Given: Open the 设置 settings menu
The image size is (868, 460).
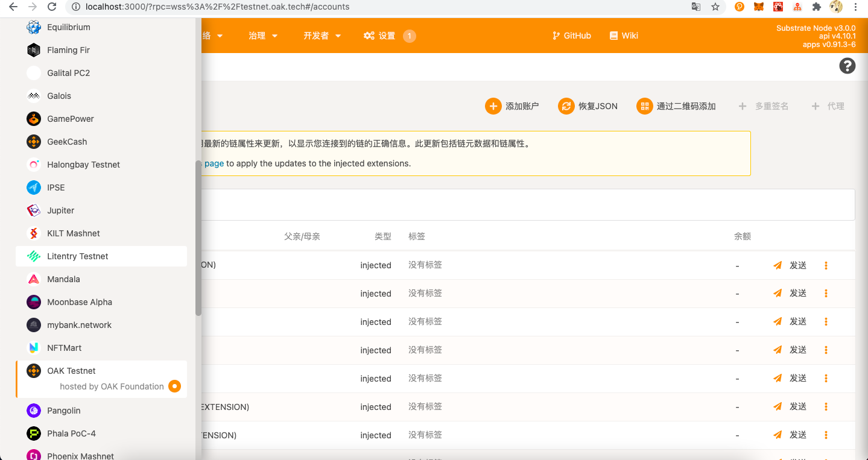Looking at the screenshot, I should point(389,36).
